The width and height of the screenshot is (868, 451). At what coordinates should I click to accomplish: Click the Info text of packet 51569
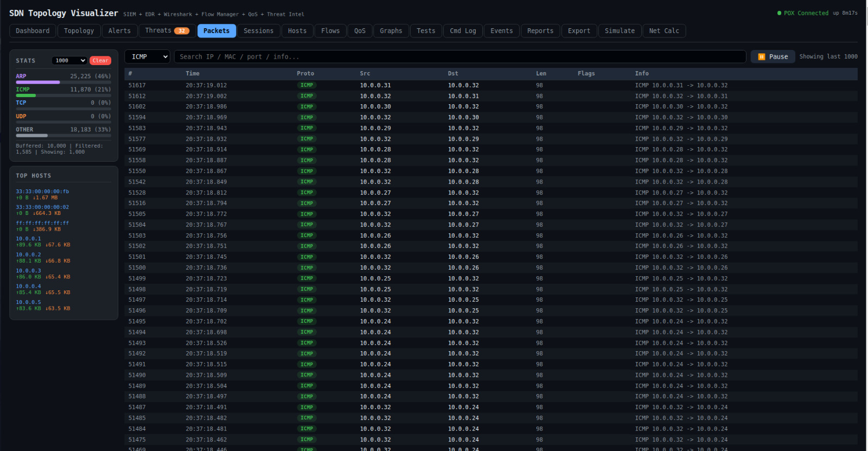pos(681,149)
